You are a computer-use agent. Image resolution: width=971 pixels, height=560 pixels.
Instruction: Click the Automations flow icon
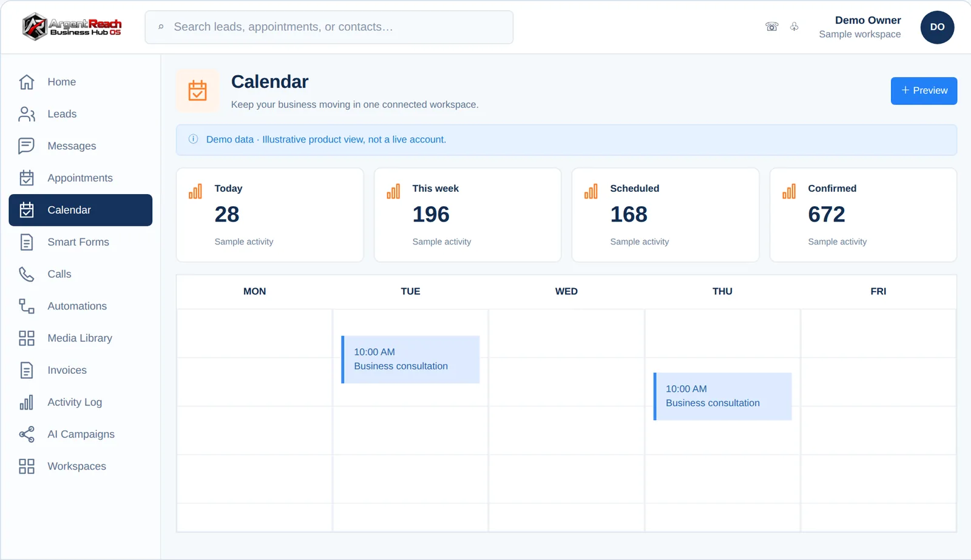click(27, 306)
